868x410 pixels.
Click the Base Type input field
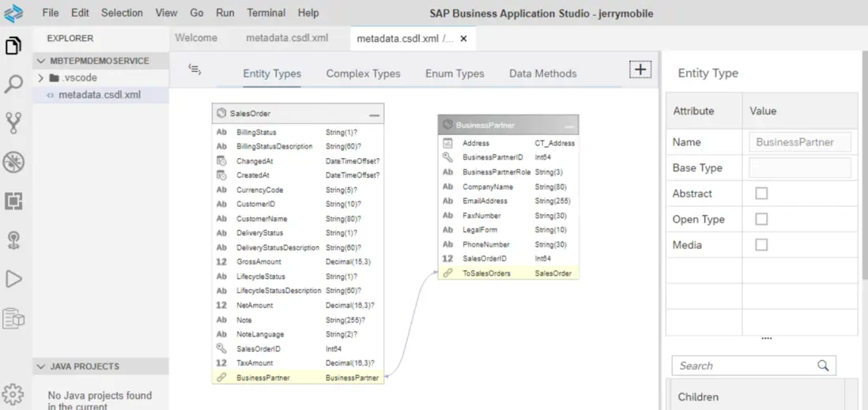(799, 167)
